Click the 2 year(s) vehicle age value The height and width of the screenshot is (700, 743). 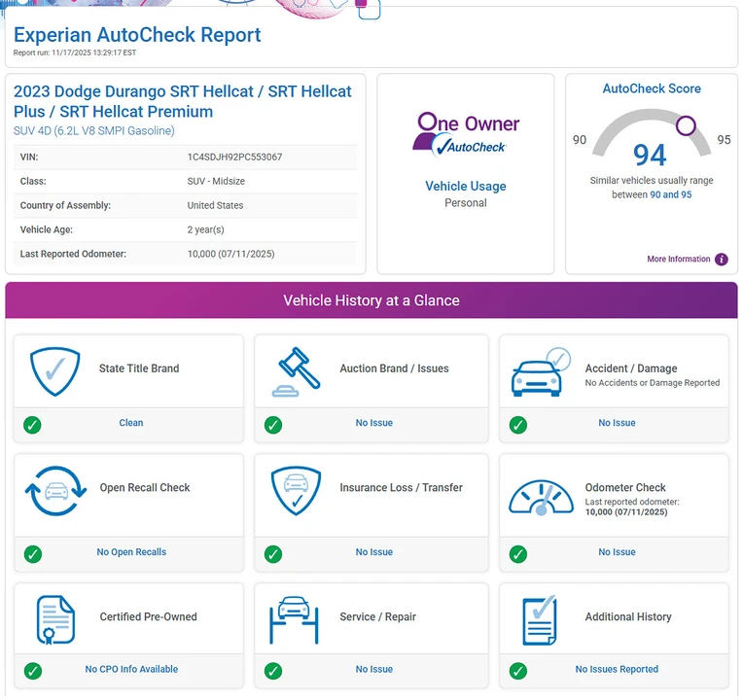(x=205, y=229)
